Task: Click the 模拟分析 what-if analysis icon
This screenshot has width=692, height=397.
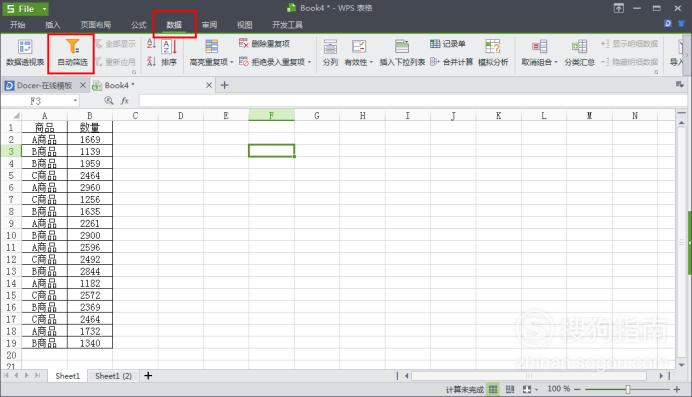Action: tap(493, 46)
